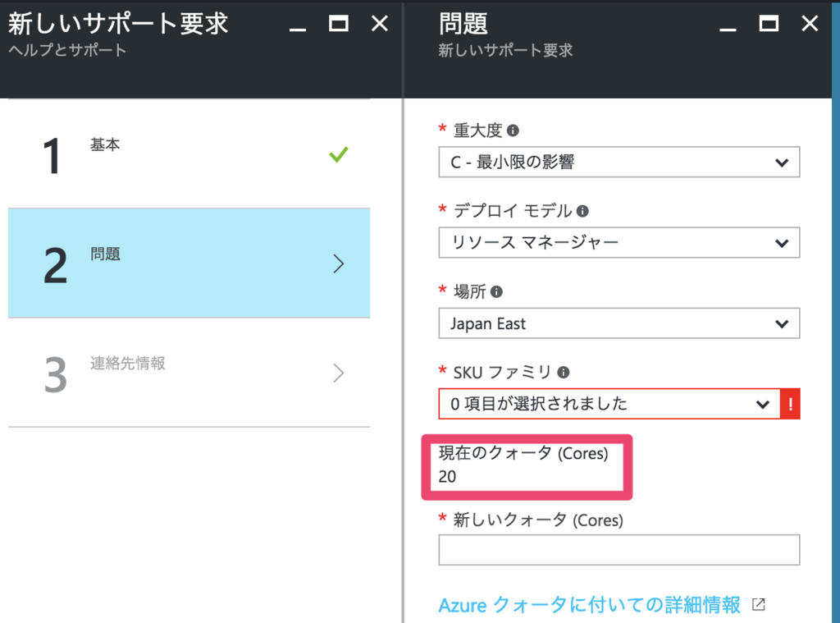Go to step 1 基本
The width and height of the screenshot is (840, 623).
tap(189, 154)
